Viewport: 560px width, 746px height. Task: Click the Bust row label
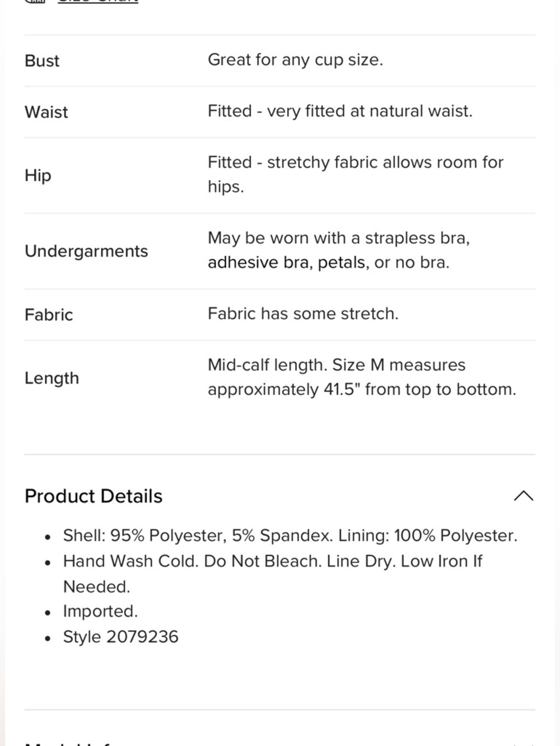pos(42,60)
